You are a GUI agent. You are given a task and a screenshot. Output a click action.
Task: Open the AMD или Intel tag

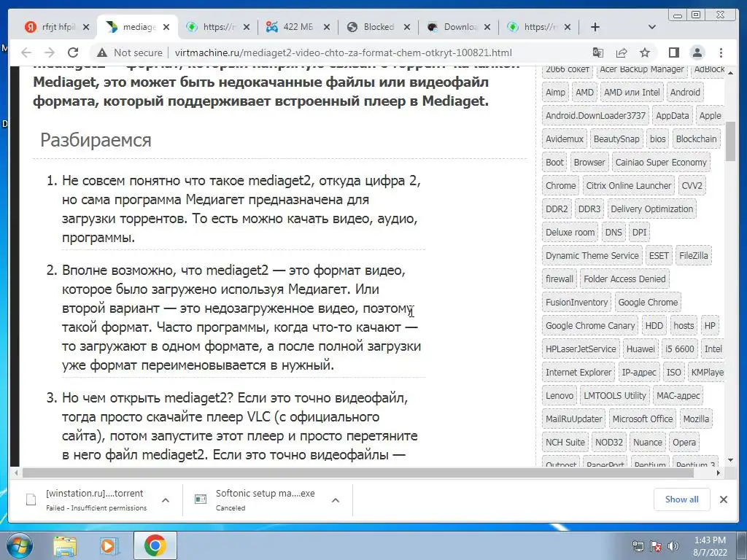tap(632, 93)
